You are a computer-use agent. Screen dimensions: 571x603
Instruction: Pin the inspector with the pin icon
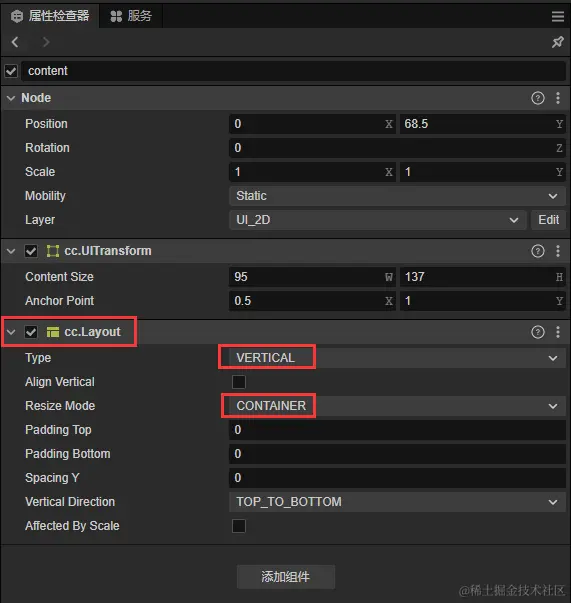[558, 42]
